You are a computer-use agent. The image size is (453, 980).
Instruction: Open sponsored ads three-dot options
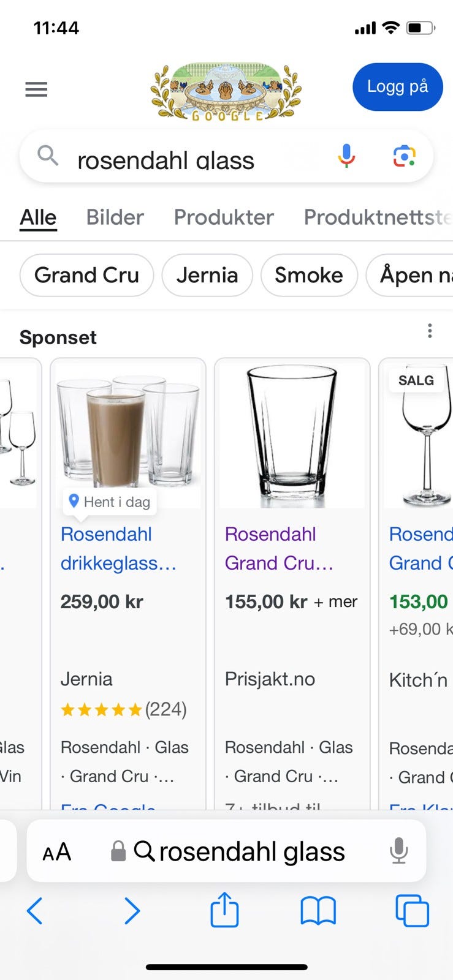[430, 331]
